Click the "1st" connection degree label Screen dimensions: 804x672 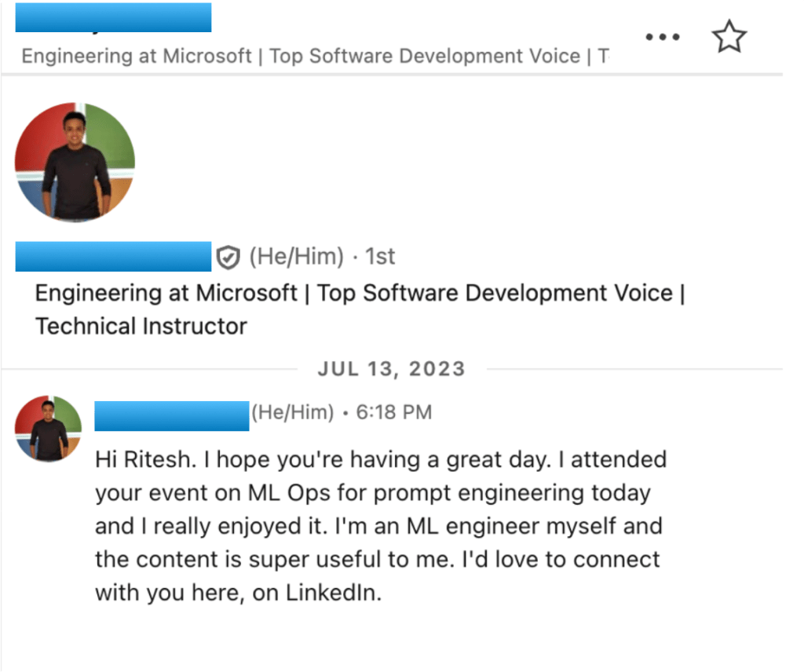(x=380, y=257)
